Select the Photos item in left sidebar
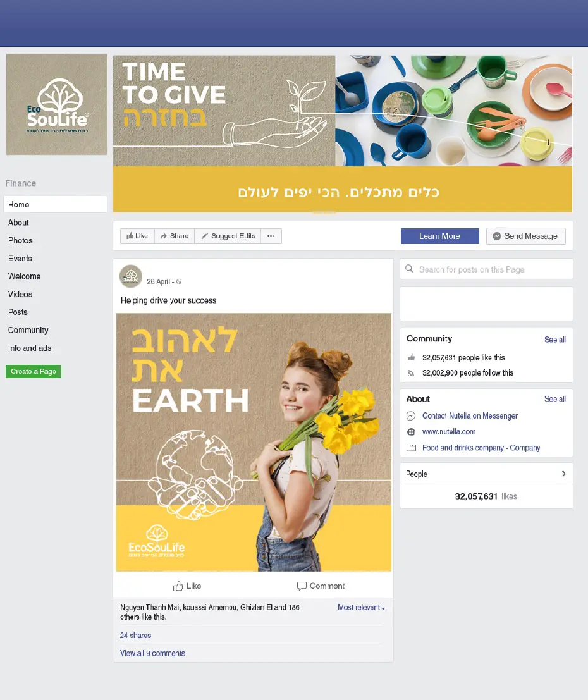The image size is (588, 700). (20, 241)
